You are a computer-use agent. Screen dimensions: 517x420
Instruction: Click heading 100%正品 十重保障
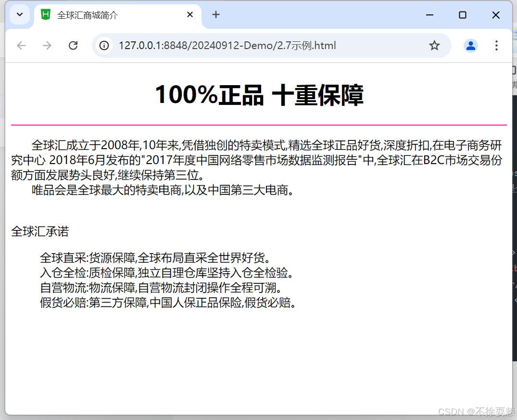click(259, 95)
